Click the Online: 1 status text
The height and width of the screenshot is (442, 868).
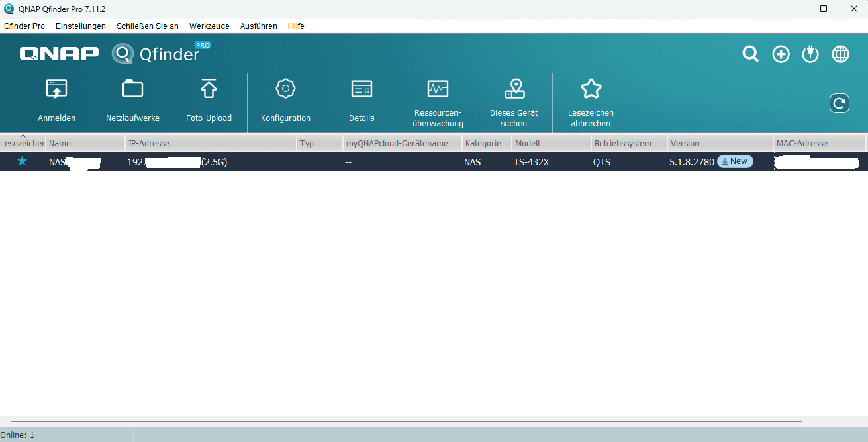click(x=17, y=435)
